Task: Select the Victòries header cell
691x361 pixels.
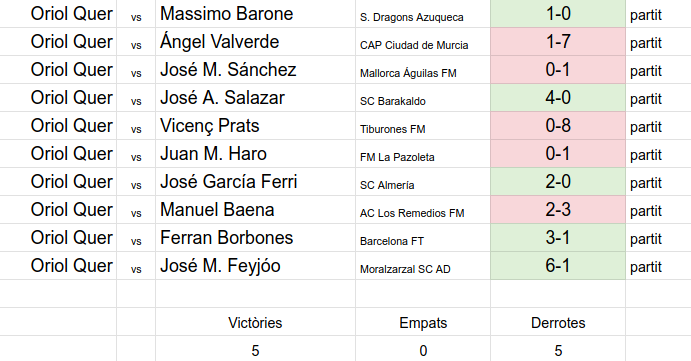Action: pyautogui.click(x=255, y=322)
